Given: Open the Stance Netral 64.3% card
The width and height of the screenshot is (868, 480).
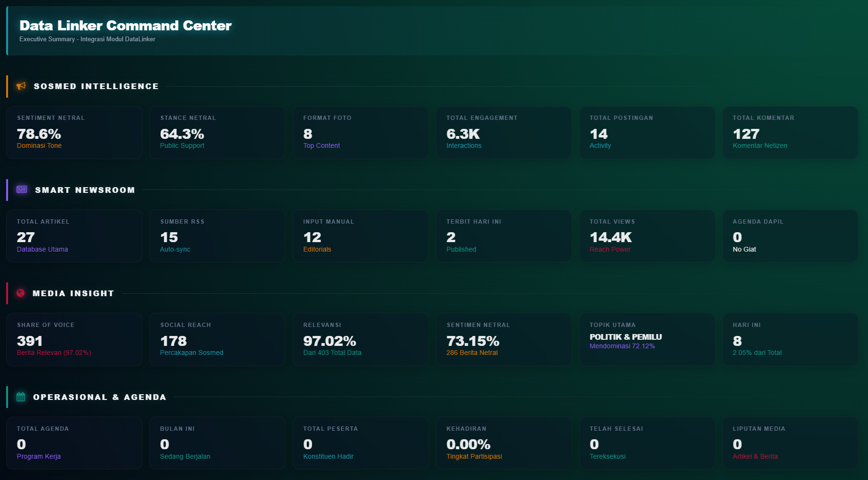Looking at the screenshot, I should [217, 133].
